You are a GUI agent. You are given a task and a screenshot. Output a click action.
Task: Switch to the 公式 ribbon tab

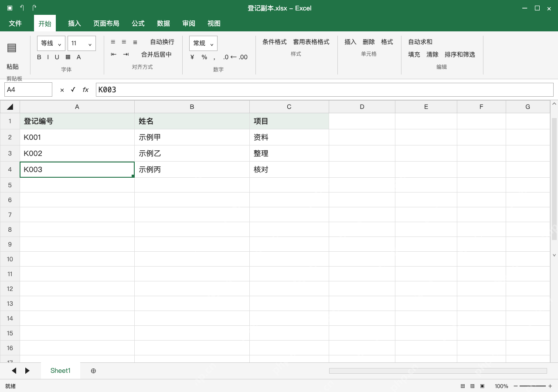coord(138,23)
